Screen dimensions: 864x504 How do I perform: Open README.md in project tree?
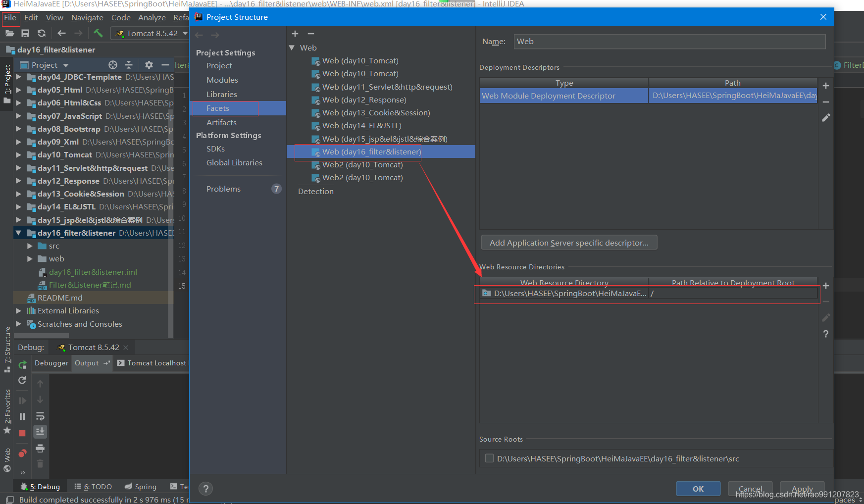(60, 298)
